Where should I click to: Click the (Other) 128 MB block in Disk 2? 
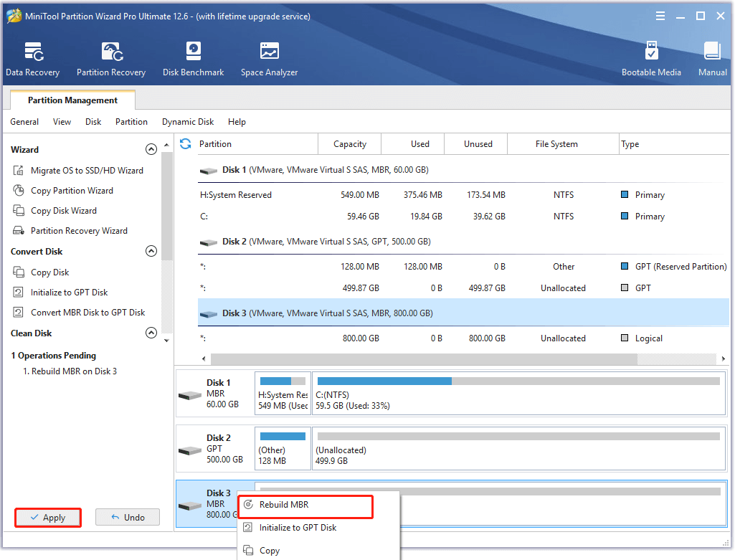(x=283, y=448)
